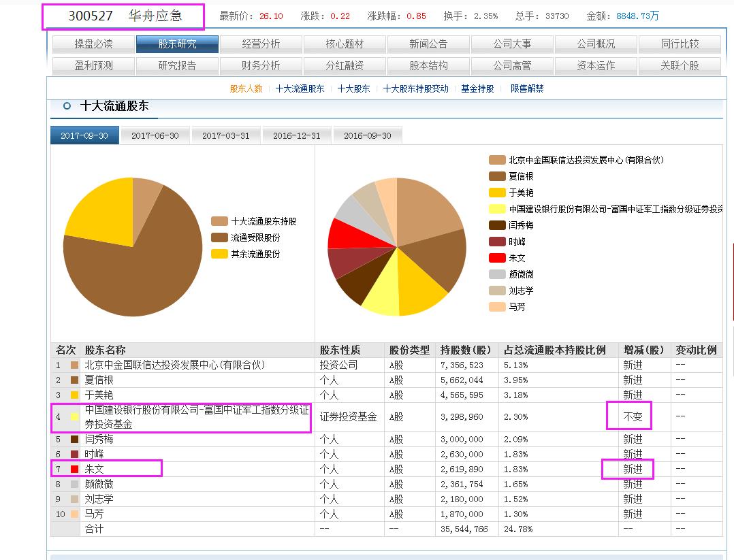Switch to the 同行比较 tab
This screenshot has height=560, width=734.
680,44
